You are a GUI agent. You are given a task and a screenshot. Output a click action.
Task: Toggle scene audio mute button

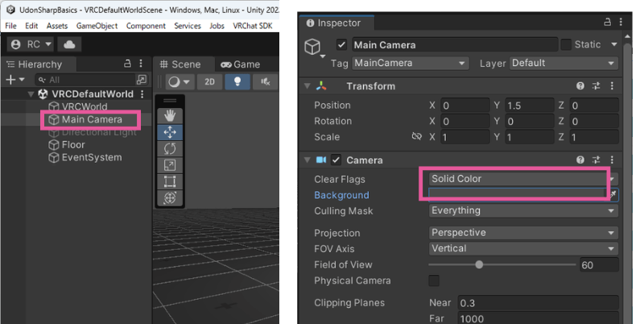pos(266,81)
